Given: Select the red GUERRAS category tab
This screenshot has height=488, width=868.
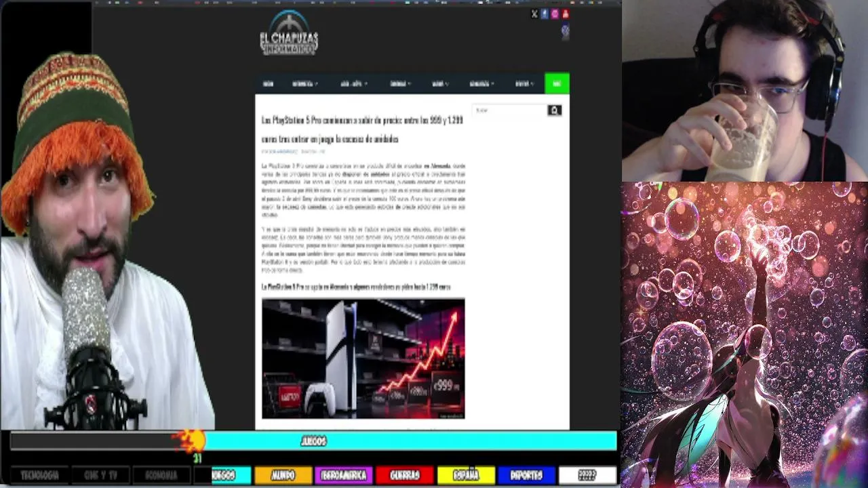Looking at the screenshot, I should tap(405, 475).
